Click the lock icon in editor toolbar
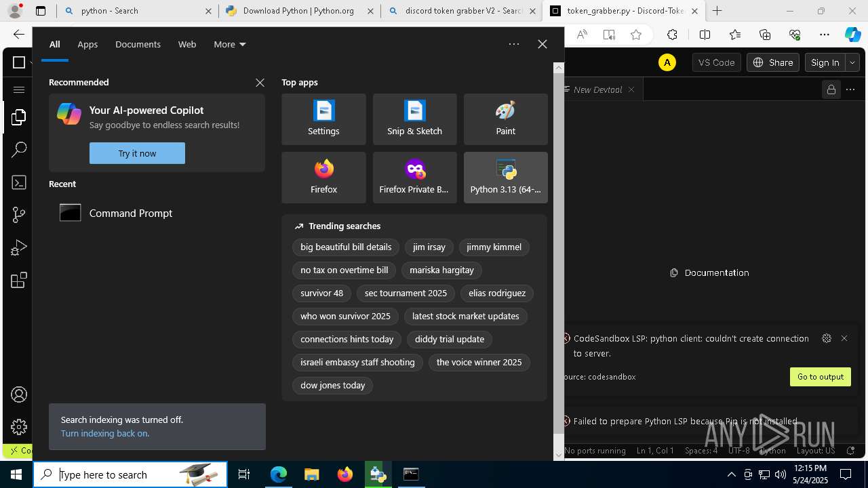The height and width of the screenshot is (488, 868). [x=831, y=89]
